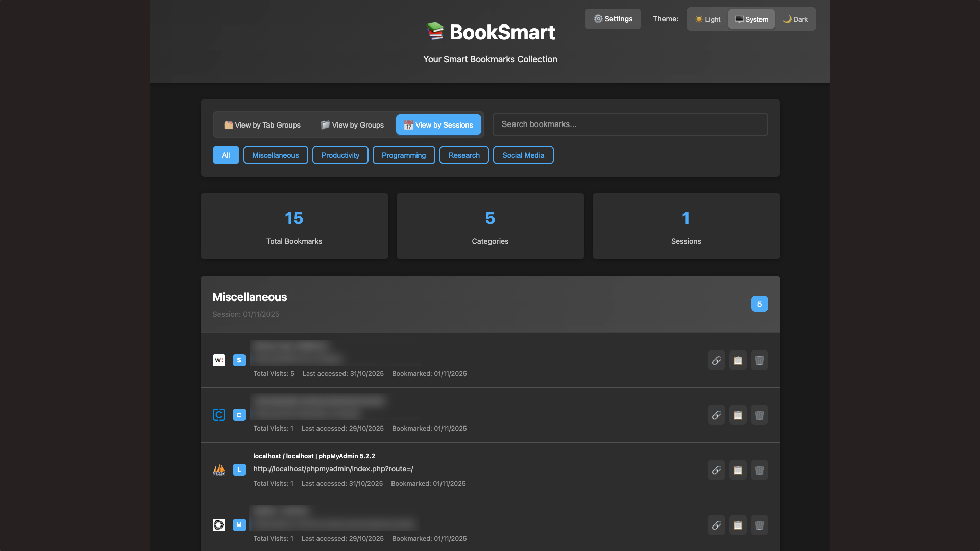Filter bookmarks by Social Media
This screenshot has width=980, height=551.
click(x=523, y=155)
